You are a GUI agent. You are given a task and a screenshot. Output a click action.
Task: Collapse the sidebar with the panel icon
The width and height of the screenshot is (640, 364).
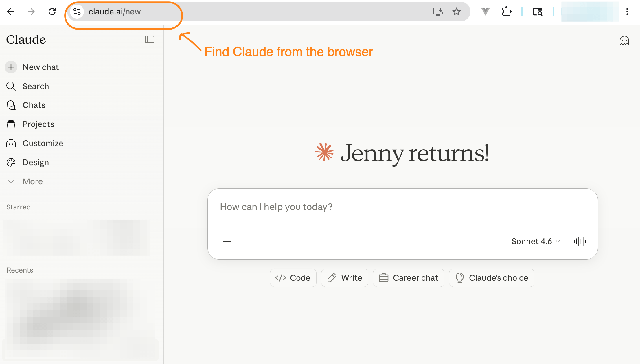coord(150,40)
